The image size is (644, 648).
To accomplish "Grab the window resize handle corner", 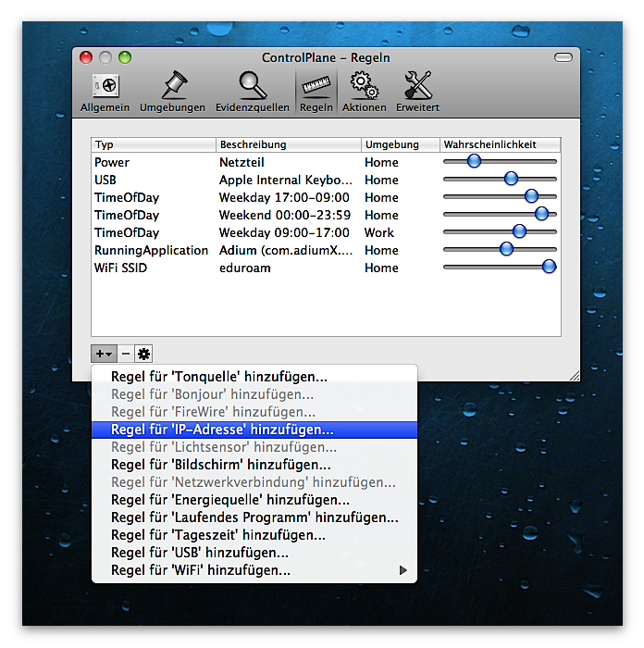I will click(575, 375).
